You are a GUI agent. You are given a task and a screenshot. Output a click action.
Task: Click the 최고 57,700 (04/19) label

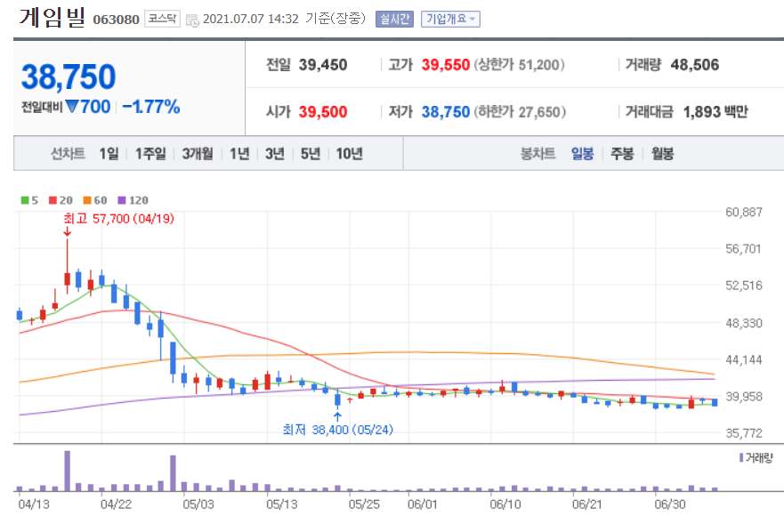click(118, 219)
